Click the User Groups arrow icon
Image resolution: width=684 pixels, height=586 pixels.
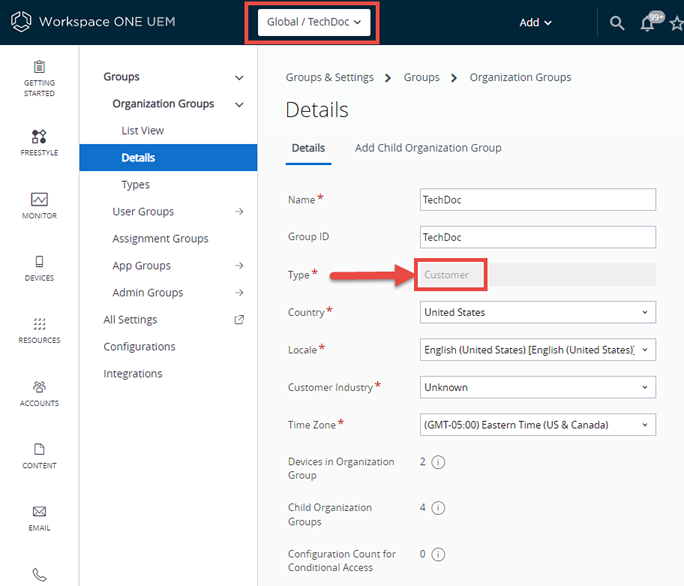point(239,212)
